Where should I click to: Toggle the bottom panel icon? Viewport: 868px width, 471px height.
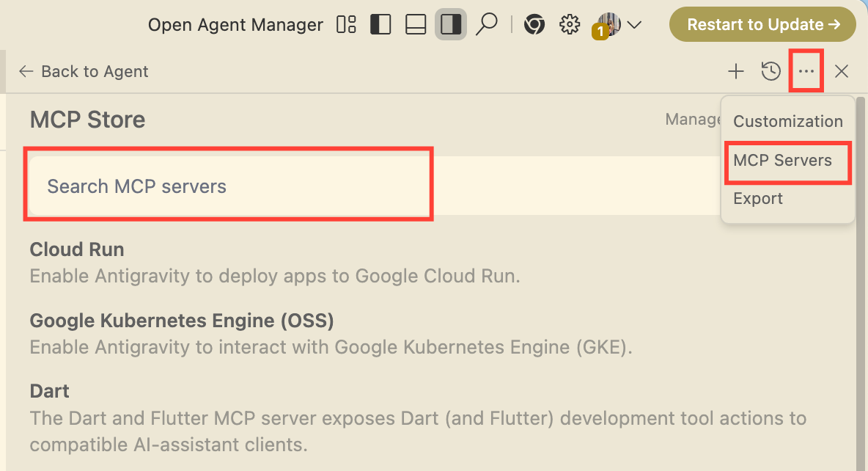click(x=416, y=25)
